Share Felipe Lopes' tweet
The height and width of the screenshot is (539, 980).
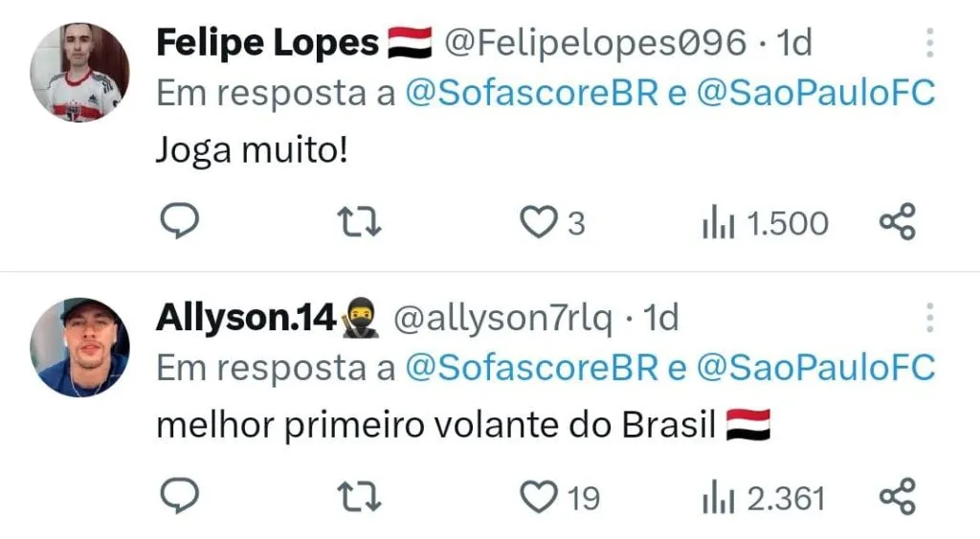[x=898, y=222]
